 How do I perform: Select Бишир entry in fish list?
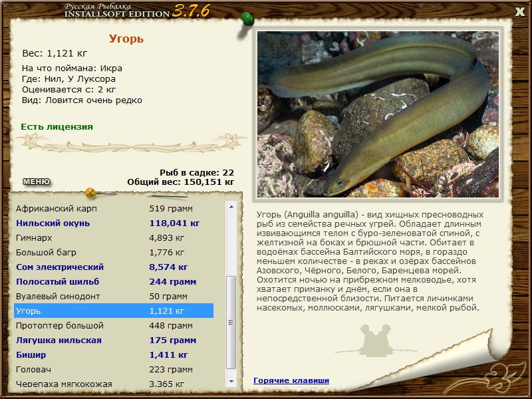(x=114, y=355)
